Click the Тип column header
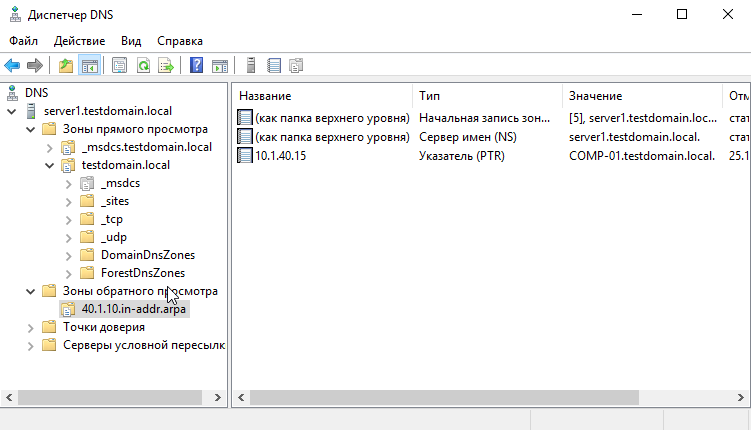Image resolution: width=751 pixels, height=430 pixels. click(487, 95)
